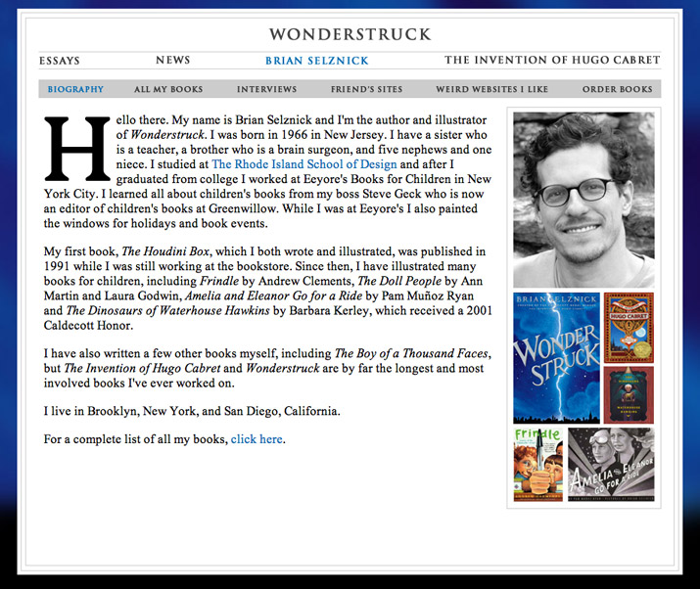This screenshot has height=589, width=700.
Task: Select the Wonderstruck book cover
Action: pyautogui.click(x=556, y=358)
